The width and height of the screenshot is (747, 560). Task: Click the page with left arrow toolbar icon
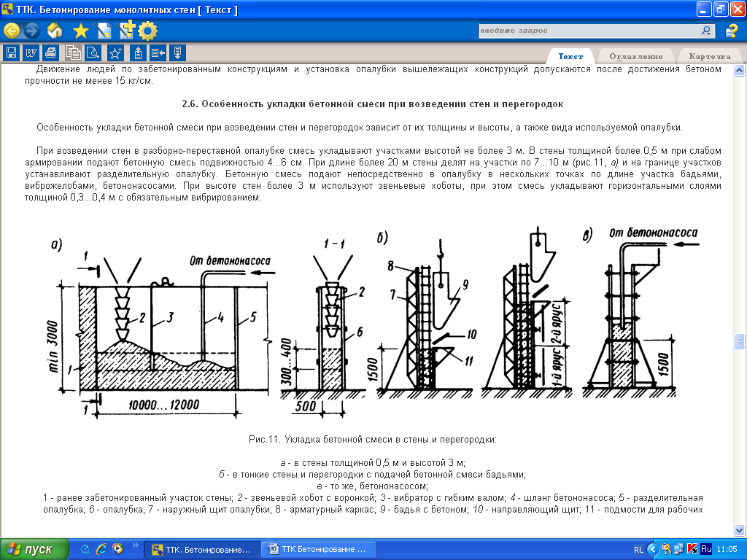click(158, 52)
